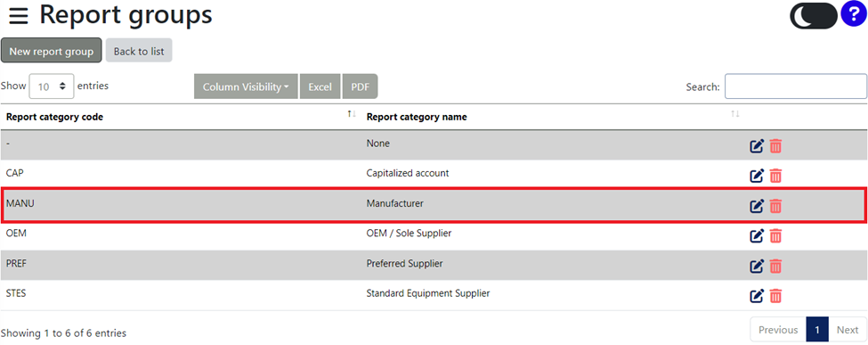Open the Column Visibility dropdown

[x=246, y=86]
